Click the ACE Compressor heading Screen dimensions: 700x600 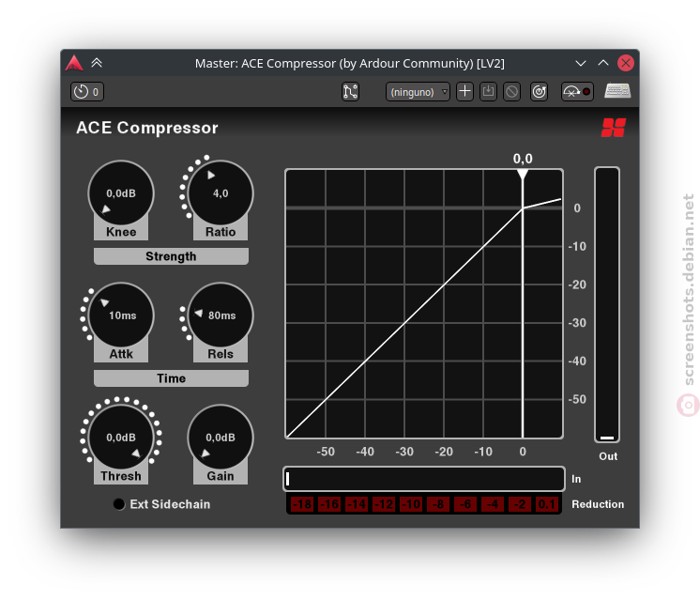coord(147,128)
